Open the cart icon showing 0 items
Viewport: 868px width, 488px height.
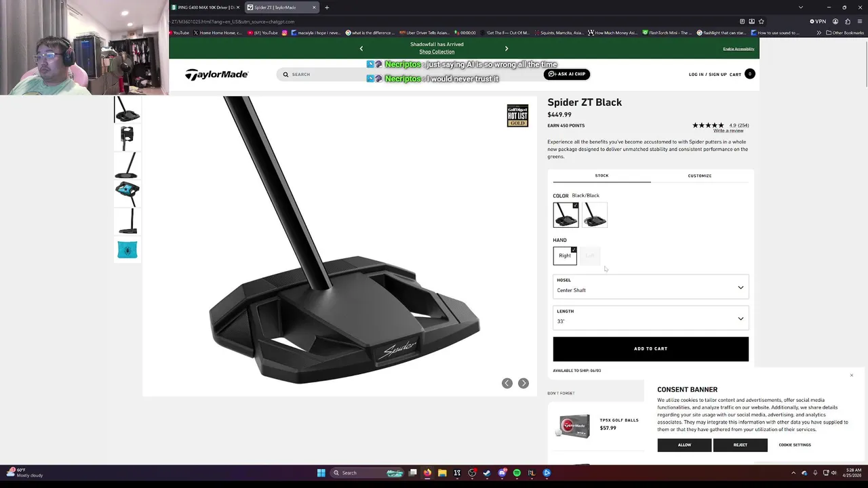point(749,74)
